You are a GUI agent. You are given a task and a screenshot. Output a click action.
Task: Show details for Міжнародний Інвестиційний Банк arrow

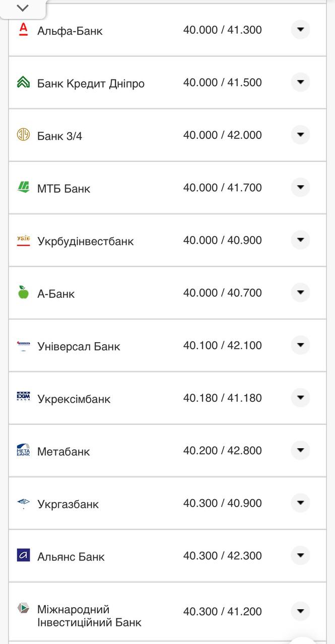(300, 611)
